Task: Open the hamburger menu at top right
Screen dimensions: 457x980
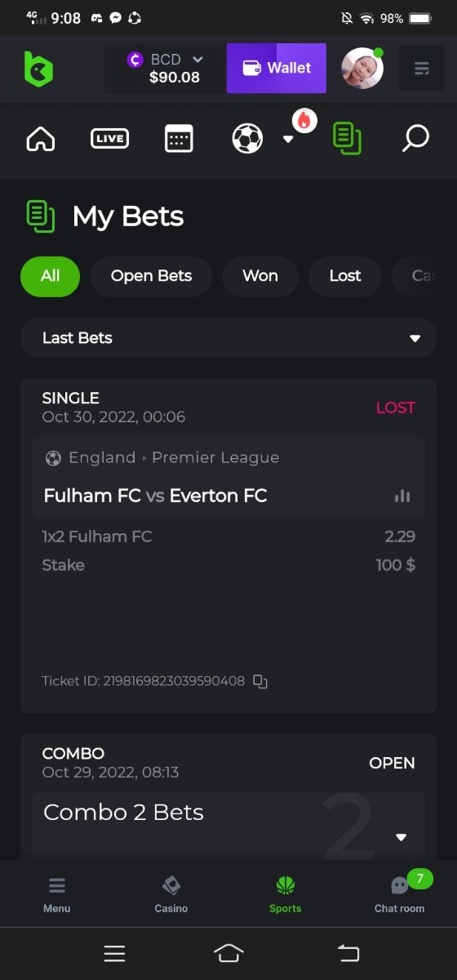Action: (x=421, y=68)
